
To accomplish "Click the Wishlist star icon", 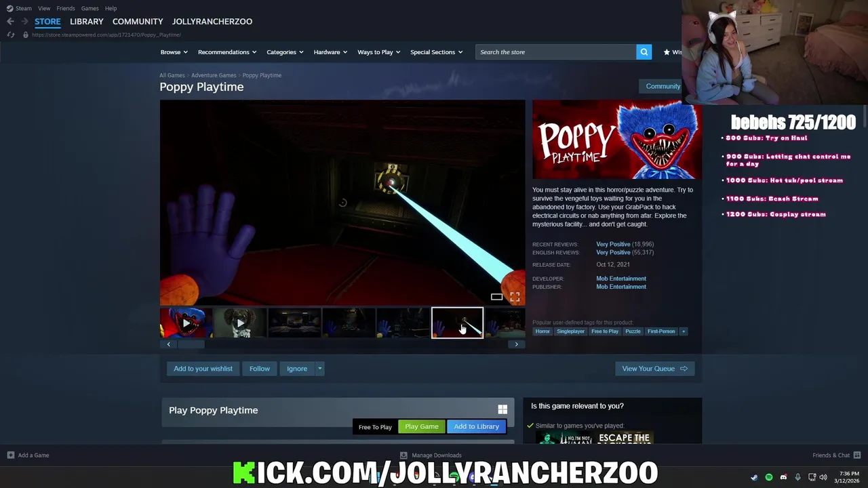I will click(667, 52).
